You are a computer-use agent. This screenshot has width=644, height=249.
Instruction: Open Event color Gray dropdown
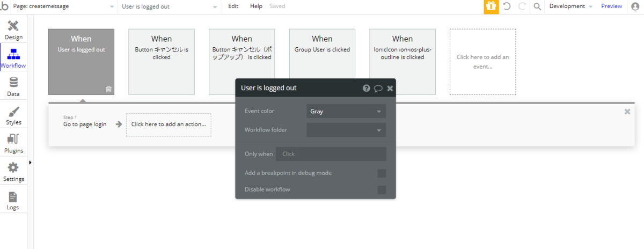click(346, 112)
